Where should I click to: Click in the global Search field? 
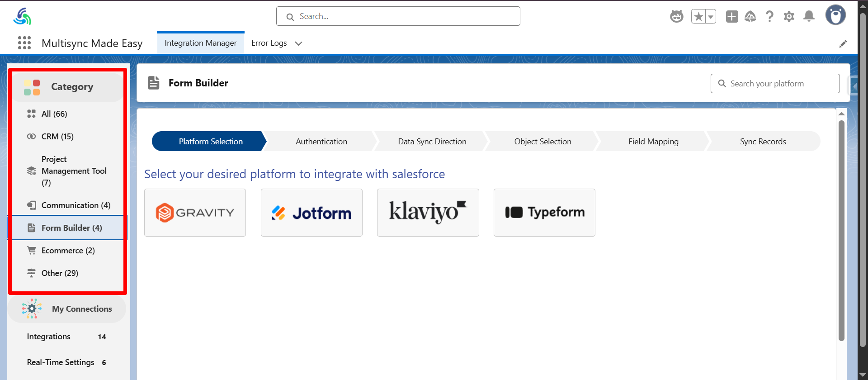point(398,16)
